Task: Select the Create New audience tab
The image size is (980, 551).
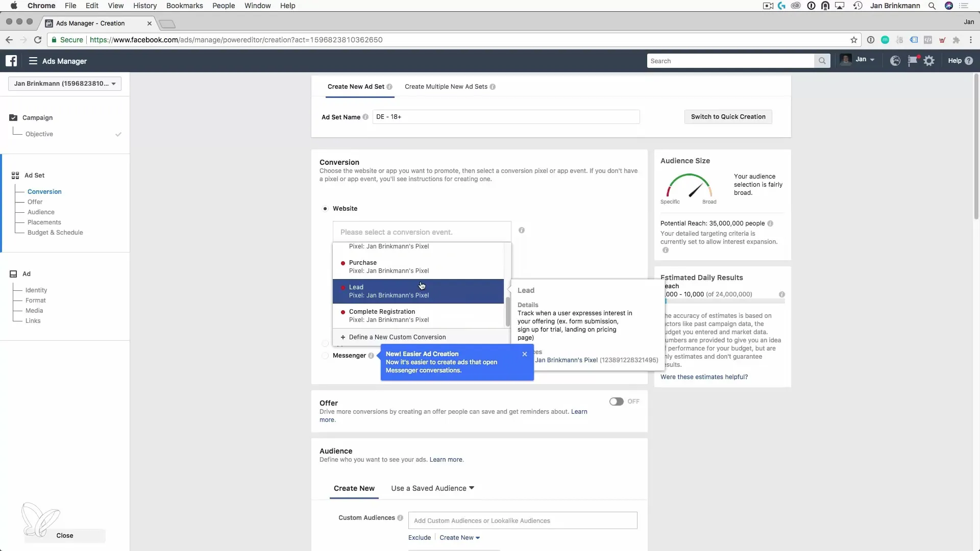Action: coord(354,488)
